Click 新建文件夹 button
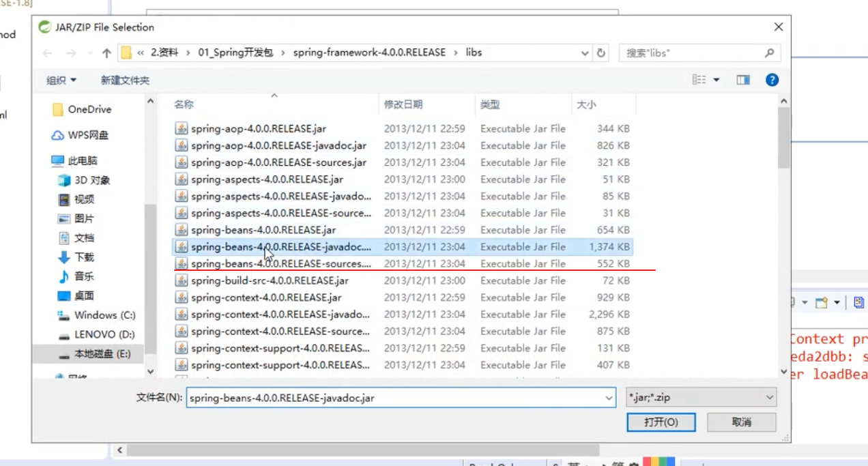Screen dimensions: 868x466 (x=125, y=81)
